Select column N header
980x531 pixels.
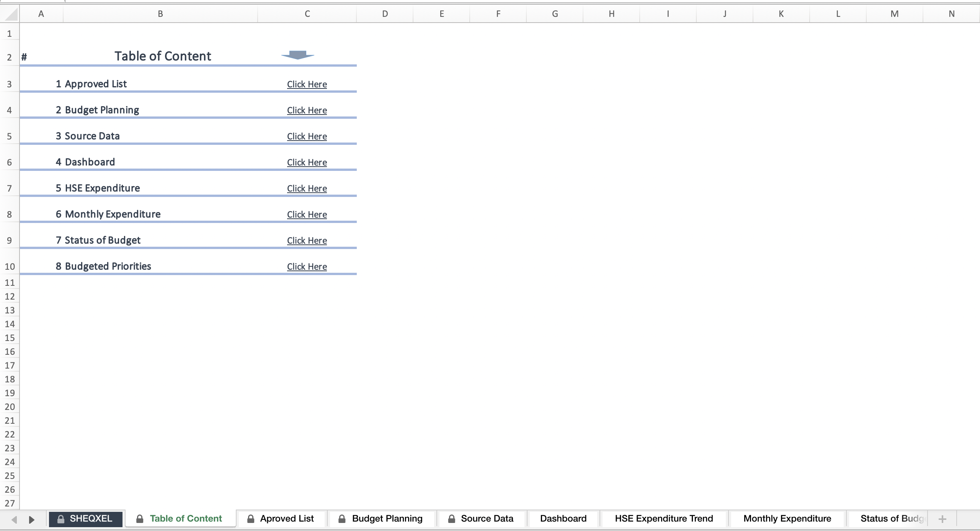point(951,14)
